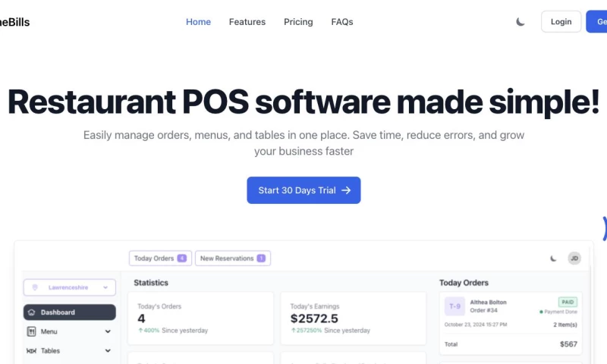Image resolution: width=607 pixels, height=364 pixels.
Task: Click the Menu utensils icon in sidebar
Action: point(31,331)
